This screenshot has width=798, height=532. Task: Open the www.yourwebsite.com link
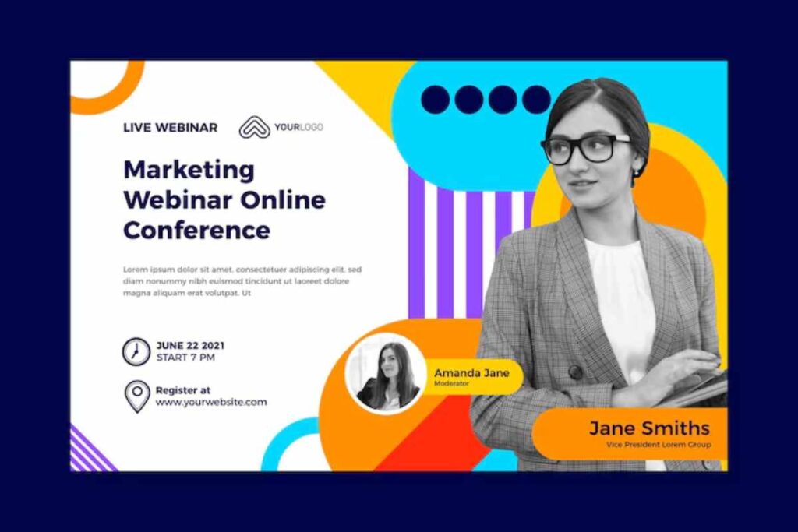(x=210, y=403)
